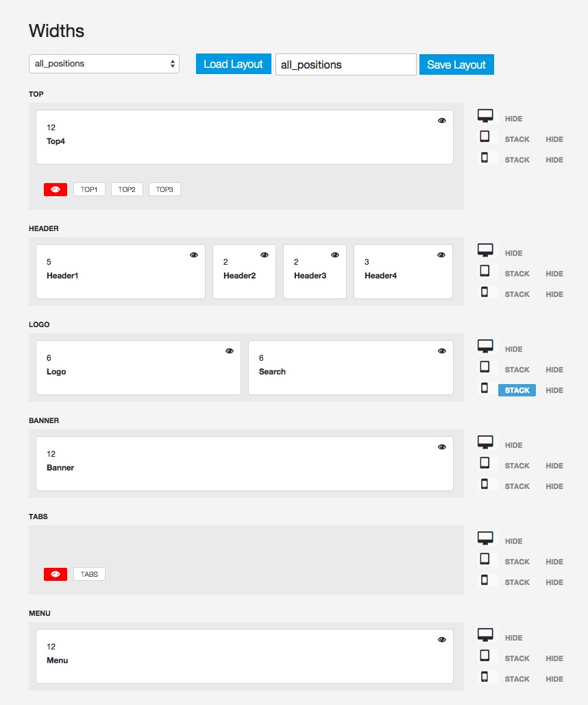Viewport: 588px width, 705px height.
Task: Click the desktop monitor icon in the TOP row
Action: click(485, 117)
